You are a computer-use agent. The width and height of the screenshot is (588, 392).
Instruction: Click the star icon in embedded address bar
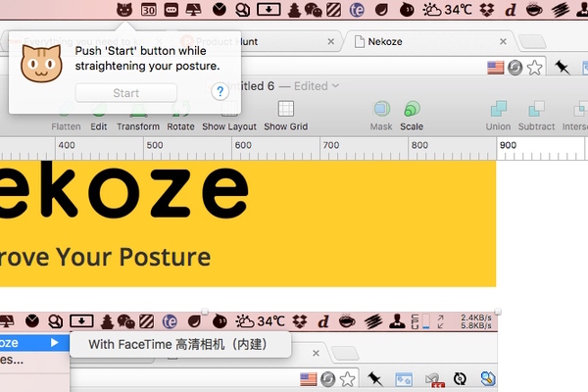click(x=347, y=379)
